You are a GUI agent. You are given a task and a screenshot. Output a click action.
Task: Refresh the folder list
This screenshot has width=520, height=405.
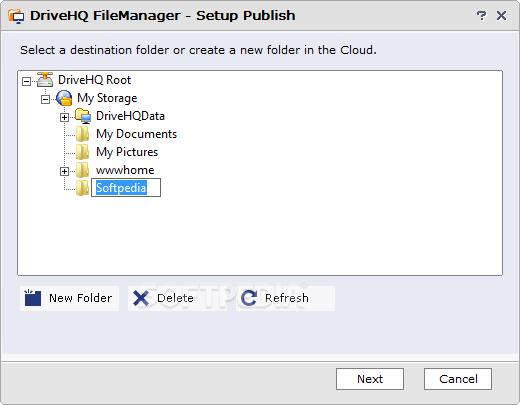point(285,298)
